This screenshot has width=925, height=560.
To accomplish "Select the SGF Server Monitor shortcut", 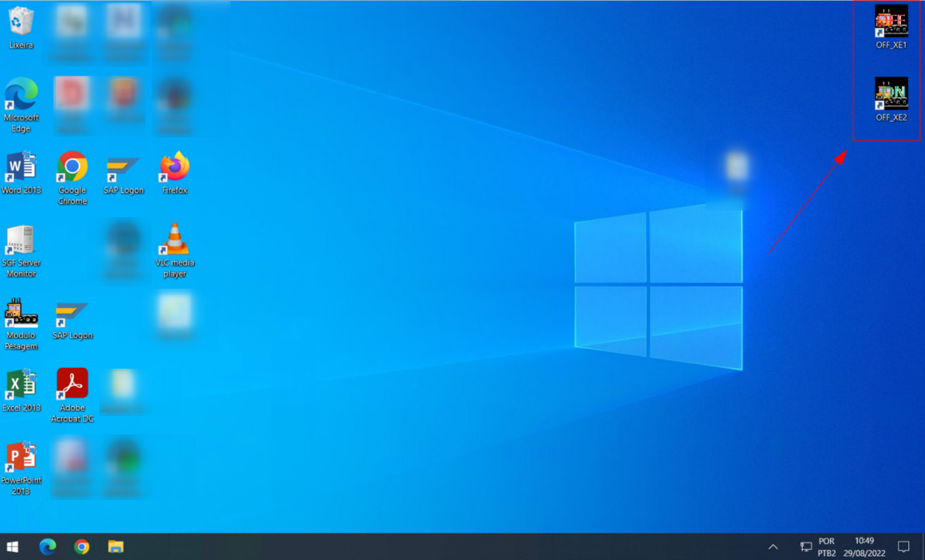I will click(22, 251).
